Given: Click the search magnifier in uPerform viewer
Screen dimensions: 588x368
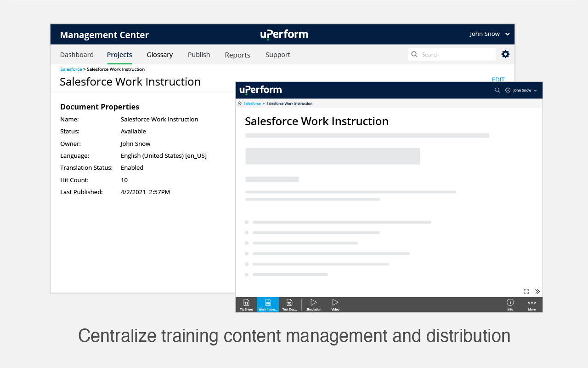Looking at the screenshot, I should point(497,90).
